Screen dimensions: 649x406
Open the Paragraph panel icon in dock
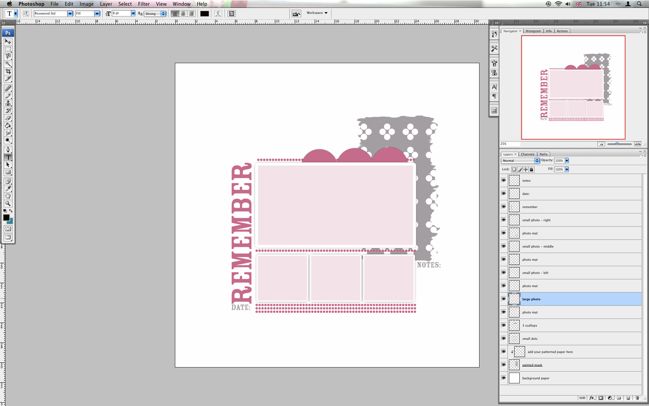(494, 96)
